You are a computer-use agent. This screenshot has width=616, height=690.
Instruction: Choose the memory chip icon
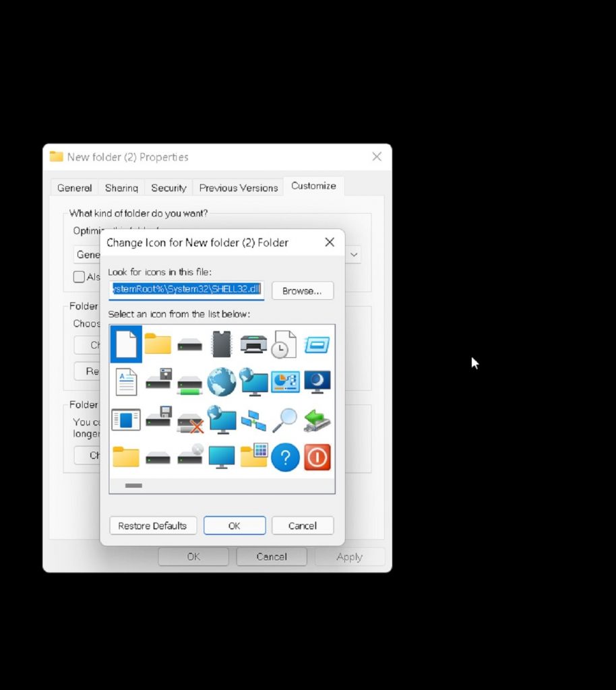221,344
